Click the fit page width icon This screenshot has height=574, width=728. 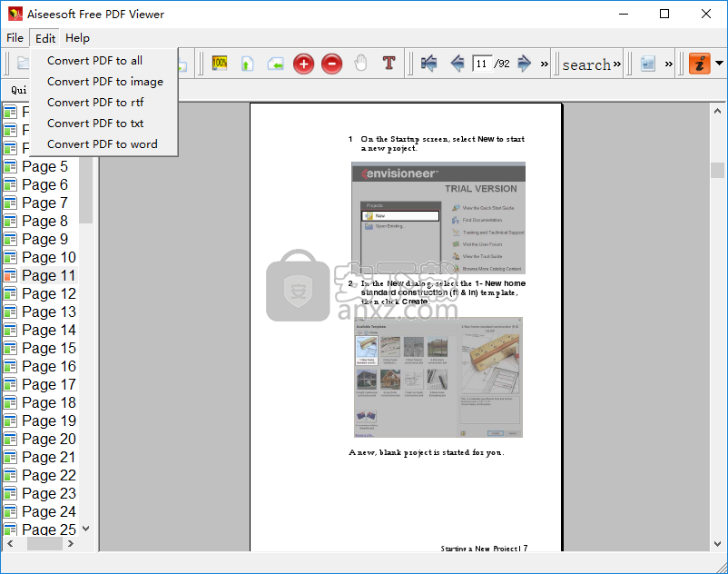275,64
